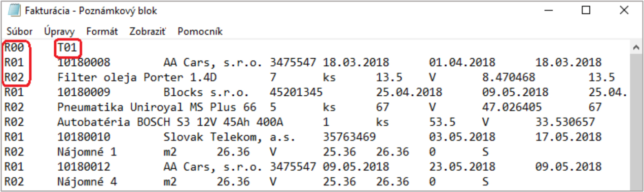
Task: Click the scrollbar up arrow
Action: 636,47
